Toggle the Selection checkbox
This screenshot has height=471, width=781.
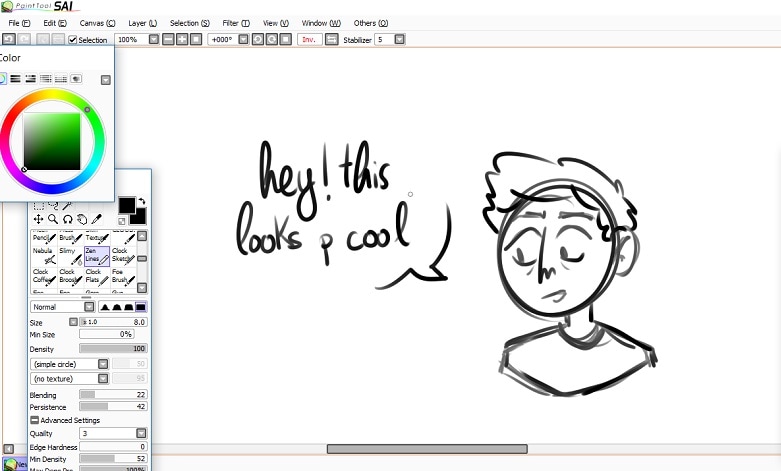(73, 40)
